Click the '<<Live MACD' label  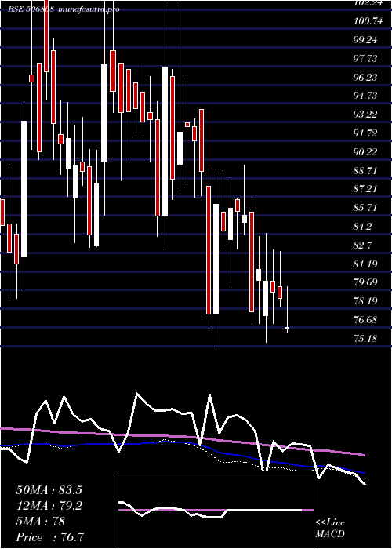[x=330, y=529]
